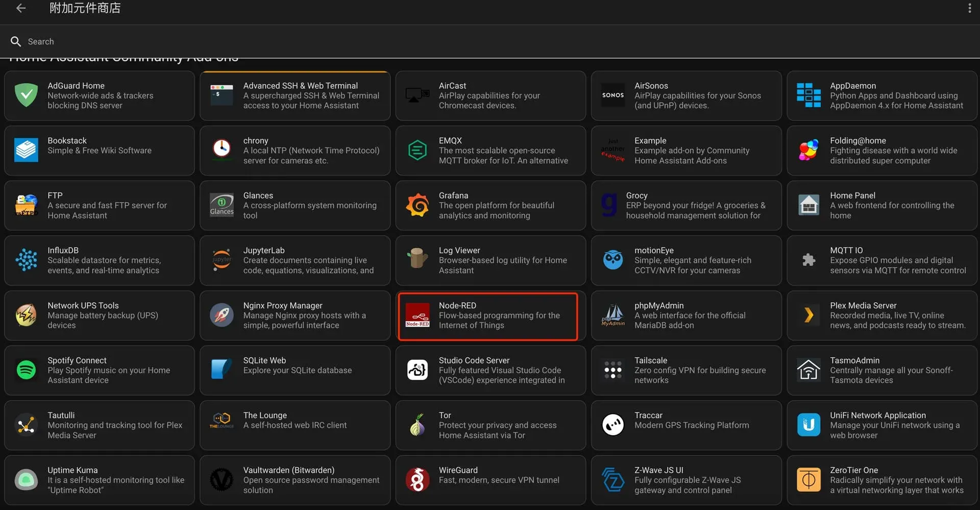
Task: Click the FTP add-on icon
Action: 26,205
